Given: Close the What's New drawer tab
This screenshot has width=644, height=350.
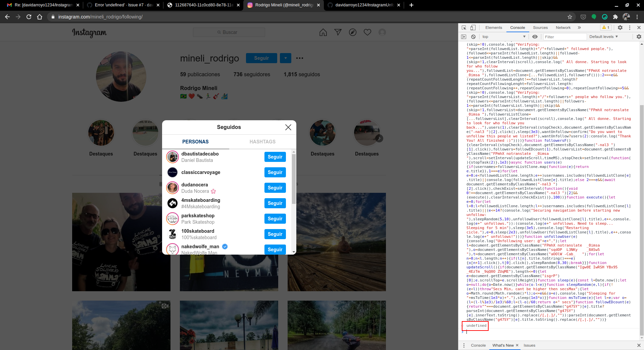Looking at the screenshot, I should coord(517,345).
